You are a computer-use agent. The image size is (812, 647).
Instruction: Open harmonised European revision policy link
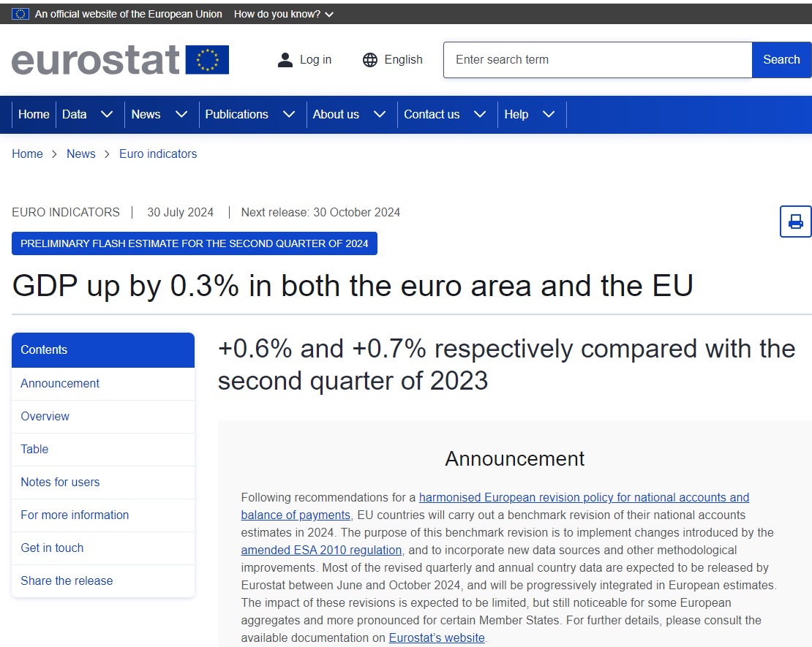click(x=584, y=498)
